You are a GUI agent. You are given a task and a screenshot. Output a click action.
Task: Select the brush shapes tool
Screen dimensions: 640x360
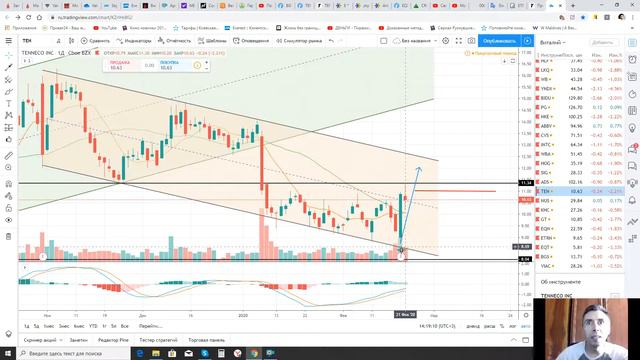[x=9, y=92]
